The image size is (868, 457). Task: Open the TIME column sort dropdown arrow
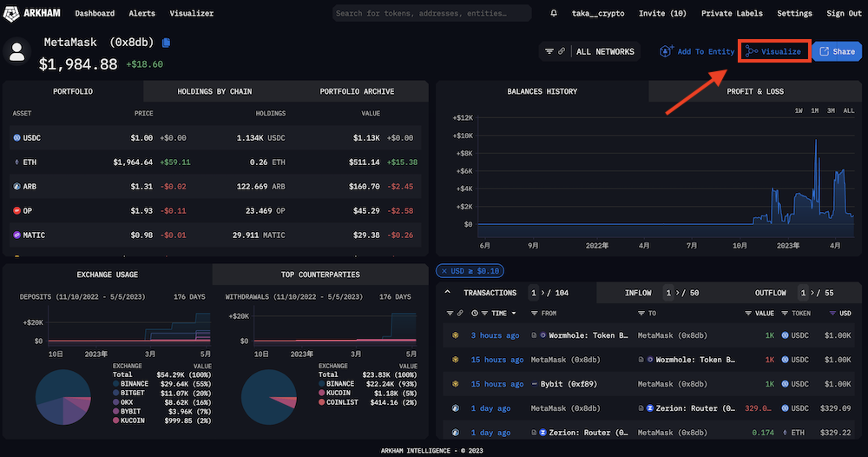pyautogui.click(x=516, y=313)
